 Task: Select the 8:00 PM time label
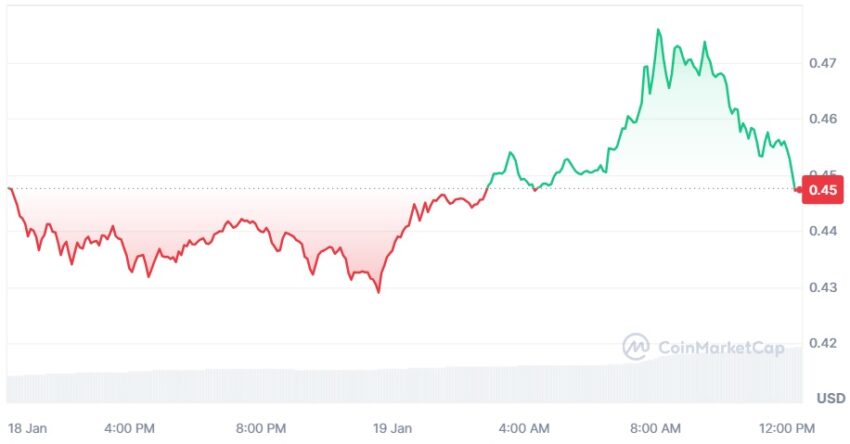coord(261,428)
